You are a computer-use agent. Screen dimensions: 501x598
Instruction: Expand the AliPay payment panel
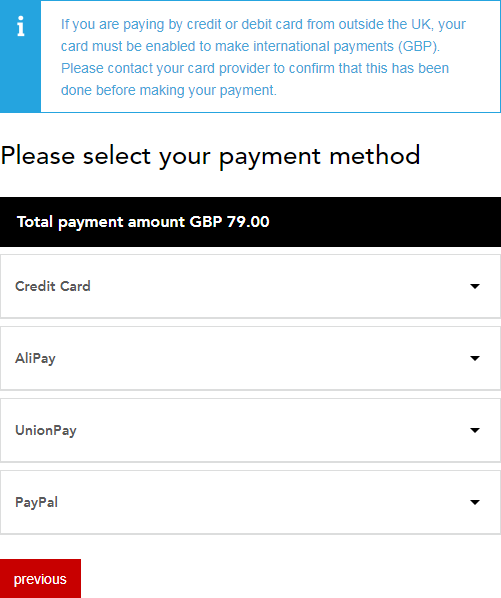[x=250, y=358]
